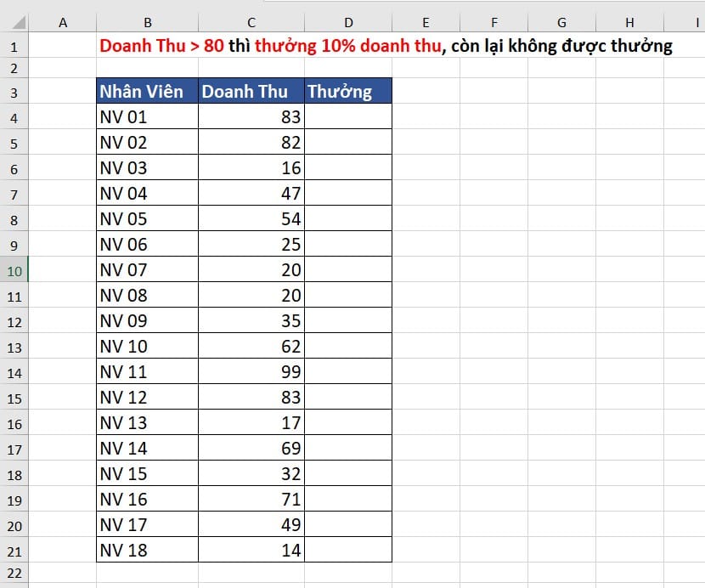Click the row 22 header

coord(16,574)
